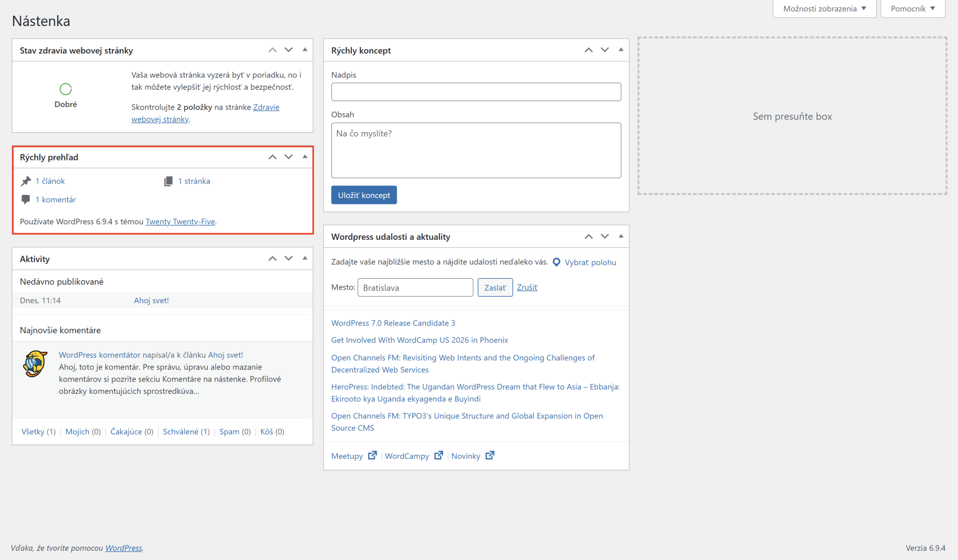Click the location pin icon by Vybrať polohu
The width and height of the screenshot is (958, 560).
pyautogui.click(x=556, y=262)
